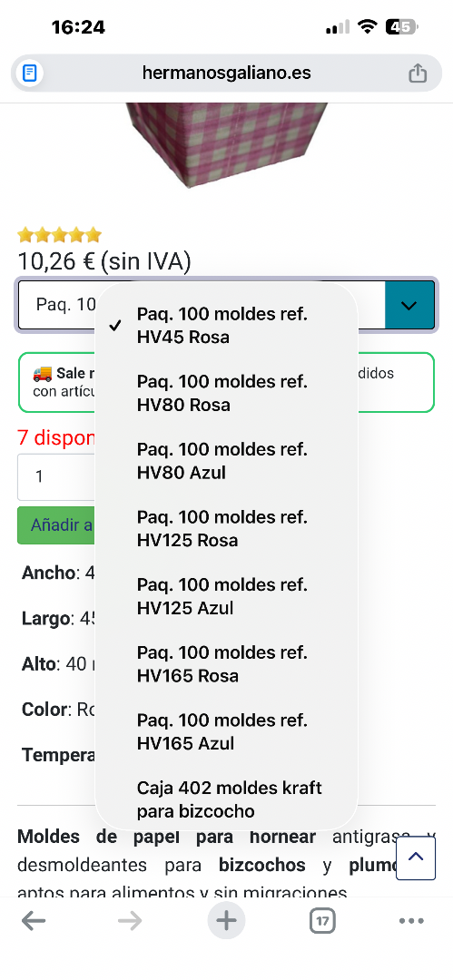Viewport: 453px width, 980px height.
Task: Tap the Safari reader mode icon
Action: pyautogui.click(x=29, y=73)
